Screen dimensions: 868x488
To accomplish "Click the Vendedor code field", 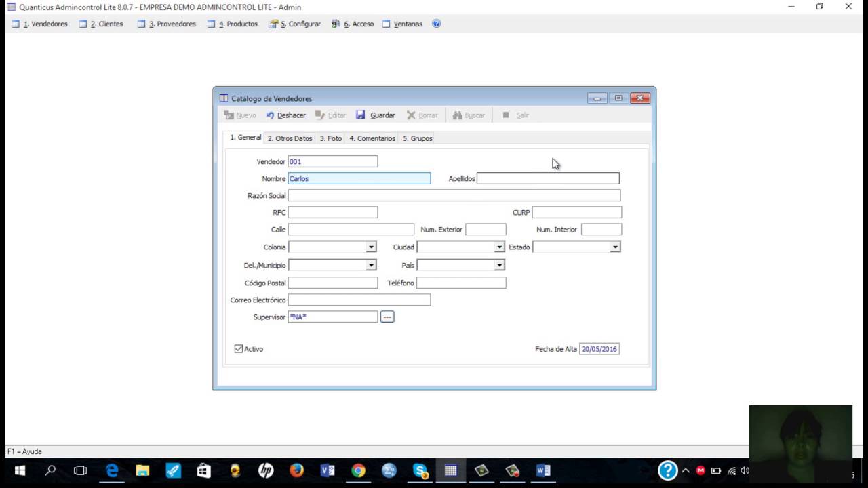I will (333, 161).
